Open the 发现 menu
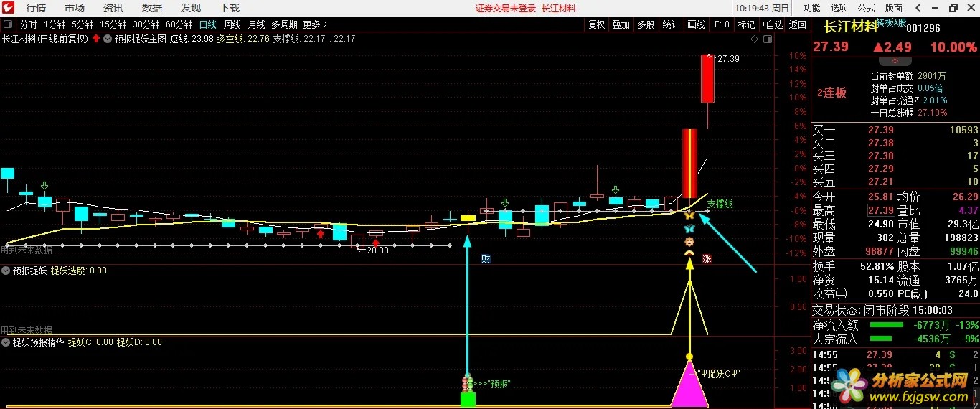This screenshot has height=409, width=980. (191, 8)
